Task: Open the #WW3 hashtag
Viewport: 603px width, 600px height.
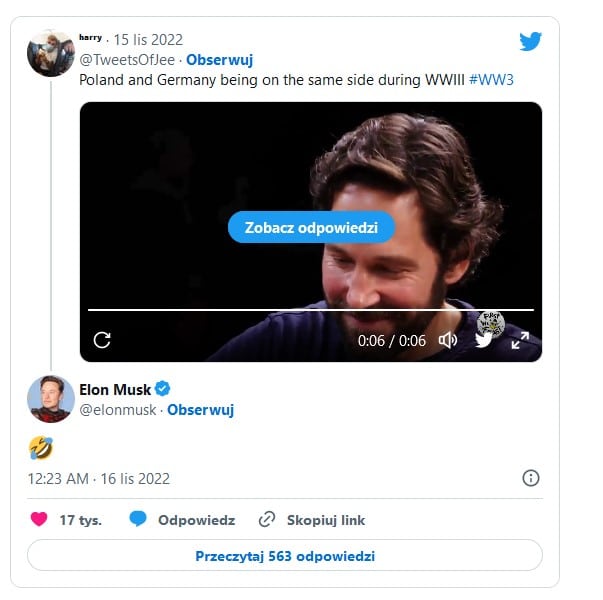Action: pos(491,80)
